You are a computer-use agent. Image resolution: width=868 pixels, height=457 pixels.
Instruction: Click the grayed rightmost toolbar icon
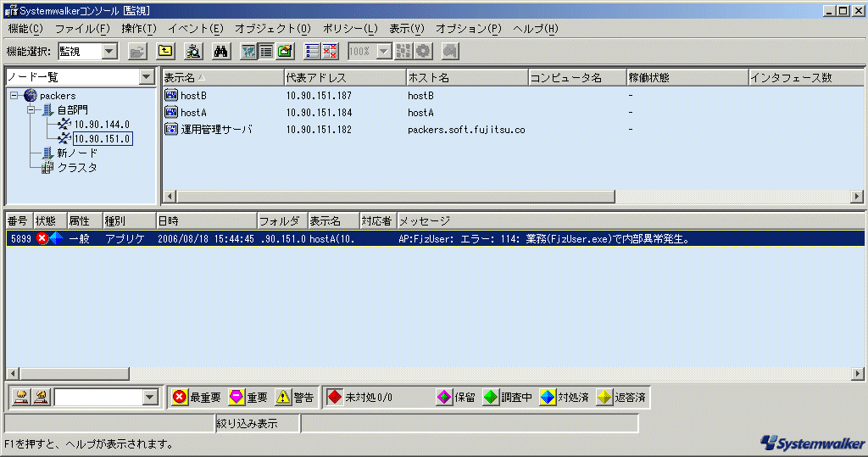pyautogui.click(x=450, y=52)
